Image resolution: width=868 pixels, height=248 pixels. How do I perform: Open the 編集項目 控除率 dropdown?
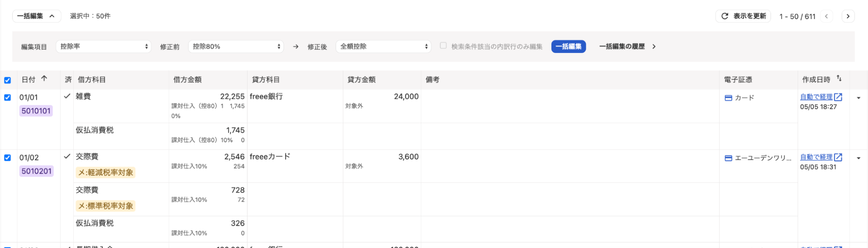(103, 46)
